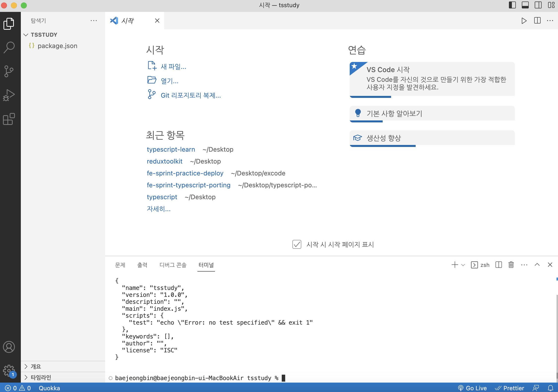Split the terminal panel
This screenshot has width=558, height=392.
coord(498,265)
